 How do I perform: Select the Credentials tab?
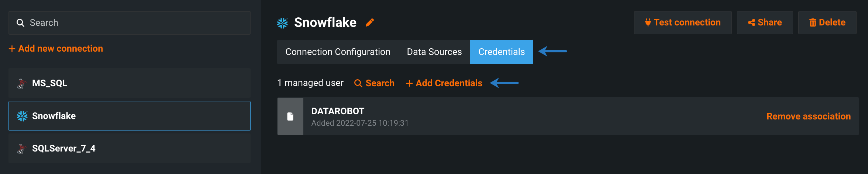pos(501,52)
